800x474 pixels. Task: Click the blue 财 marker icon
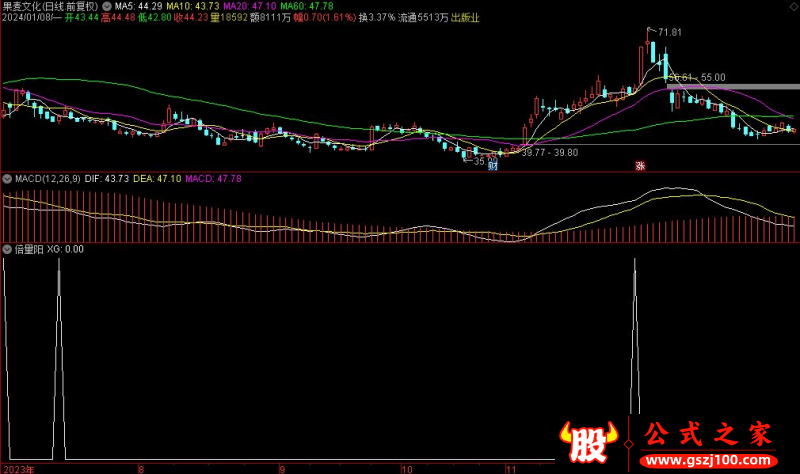[493, 166]
